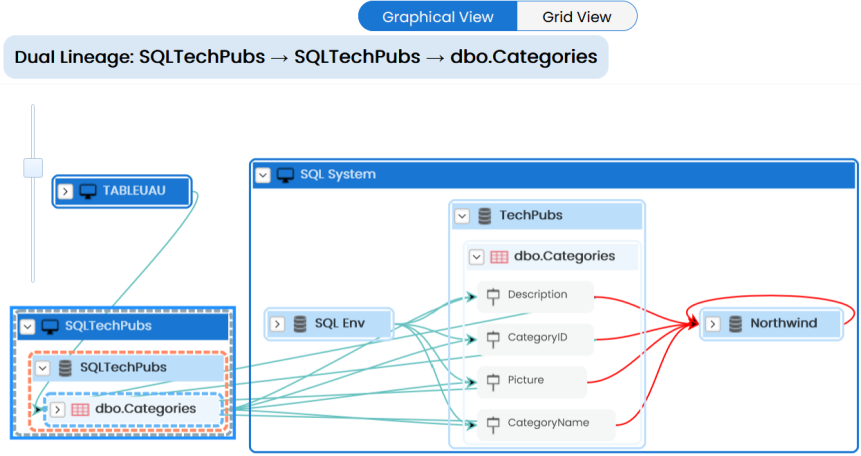Click the TABLEUAU system monitor icon
The image size is (861, 456).
(87, 190)
